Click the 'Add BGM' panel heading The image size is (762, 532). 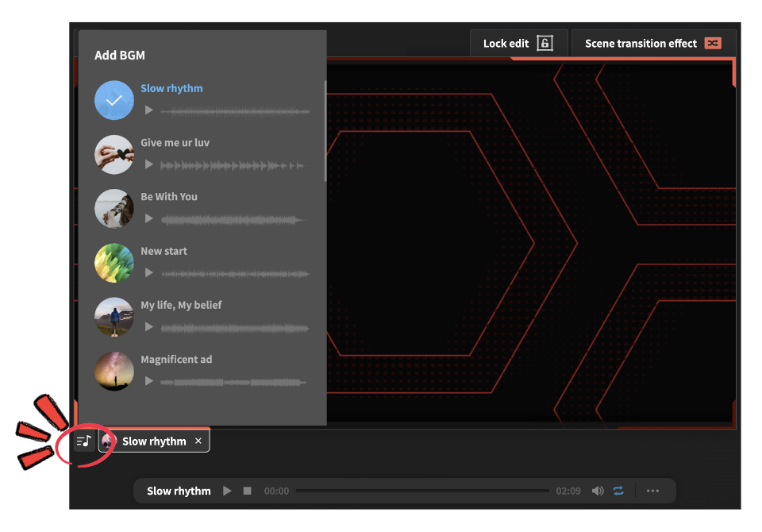(x=120, y=56)
